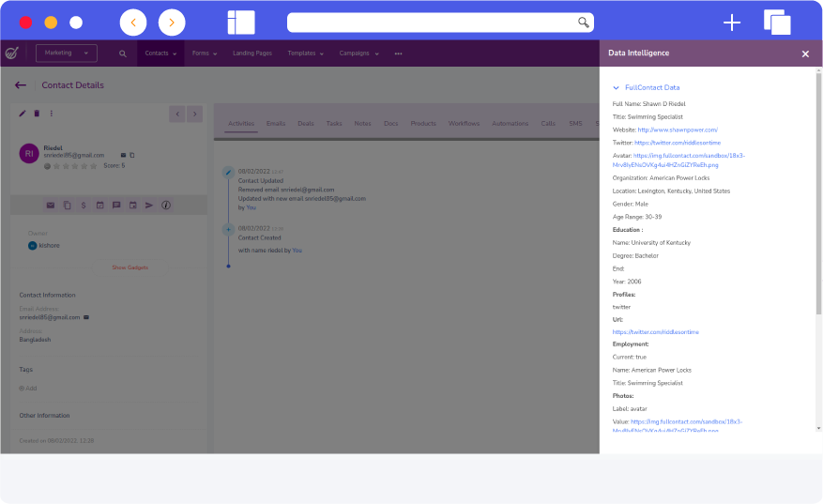The width and height of the screenshot is (823, 504).
Task: Click the Data Intelligence panel scrollbar
Action: tap(819, 194)
